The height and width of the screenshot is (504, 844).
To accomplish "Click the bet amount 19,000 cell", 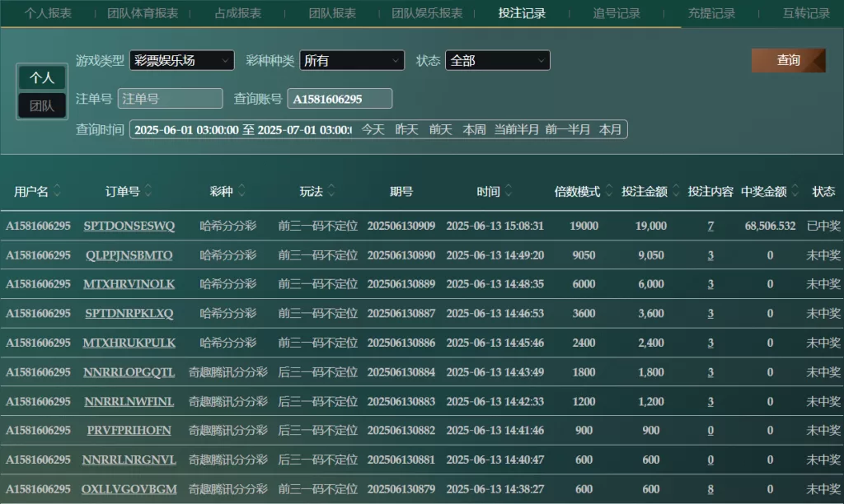I will (651, 226).
